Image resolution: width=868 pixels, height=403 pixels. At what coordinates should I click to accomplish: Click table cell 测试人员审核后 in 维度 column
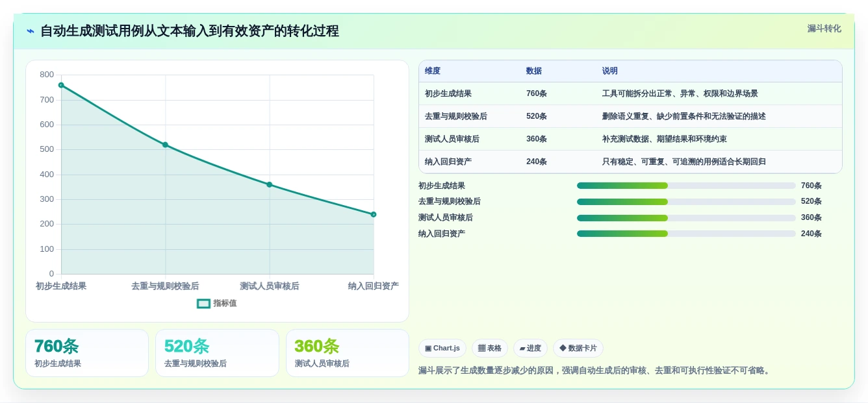pyautogui.click(x=452, y=139)
